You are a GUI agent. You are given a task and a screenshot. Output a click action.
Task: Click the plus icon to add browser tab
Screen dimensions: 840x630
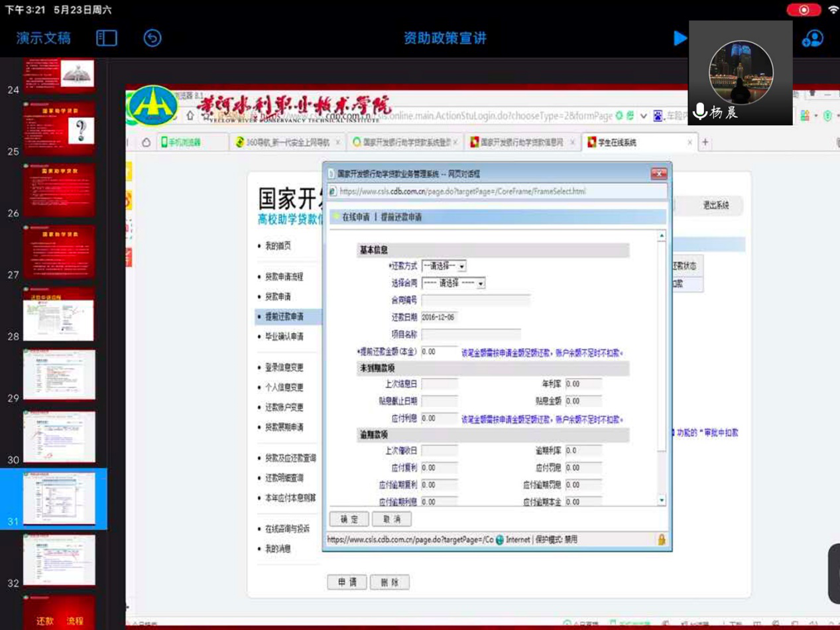pyautogui.click(x=705, y=142)
